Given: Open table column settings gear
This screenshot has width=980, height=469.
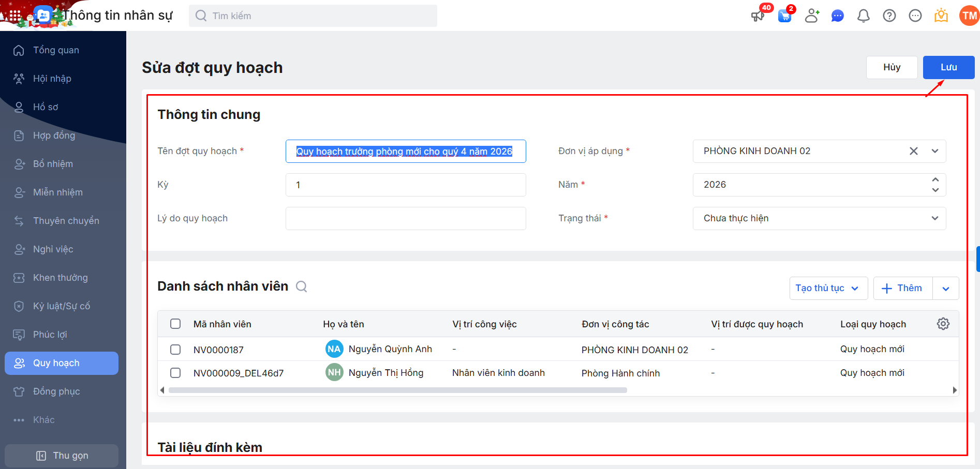Looking at the screenshot, I should (x=943, y=324).
